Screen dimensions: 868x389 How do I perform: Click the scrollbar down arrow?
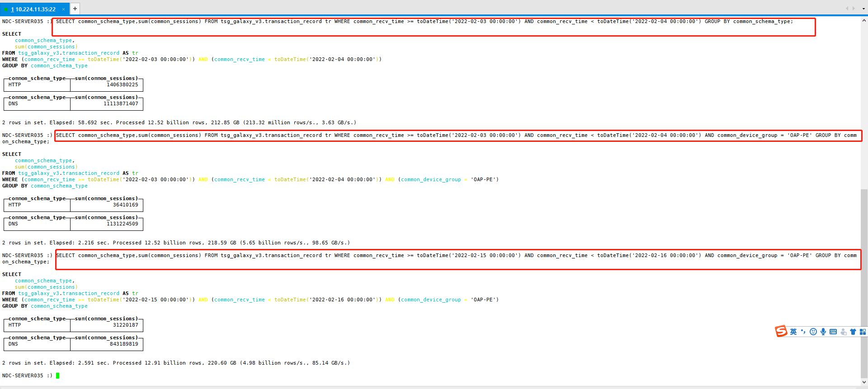pyautogui.click(x=864, y=382)
